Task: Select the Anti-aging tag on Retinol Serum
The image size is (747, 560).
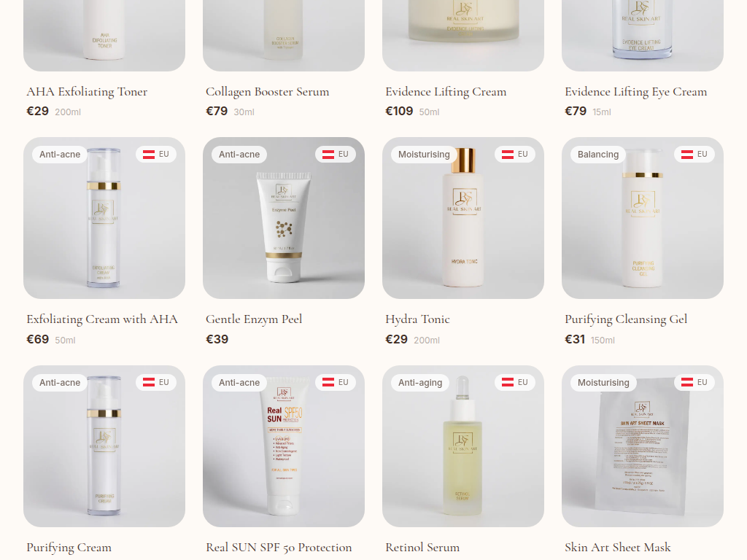Action: [x=420, y=382]
